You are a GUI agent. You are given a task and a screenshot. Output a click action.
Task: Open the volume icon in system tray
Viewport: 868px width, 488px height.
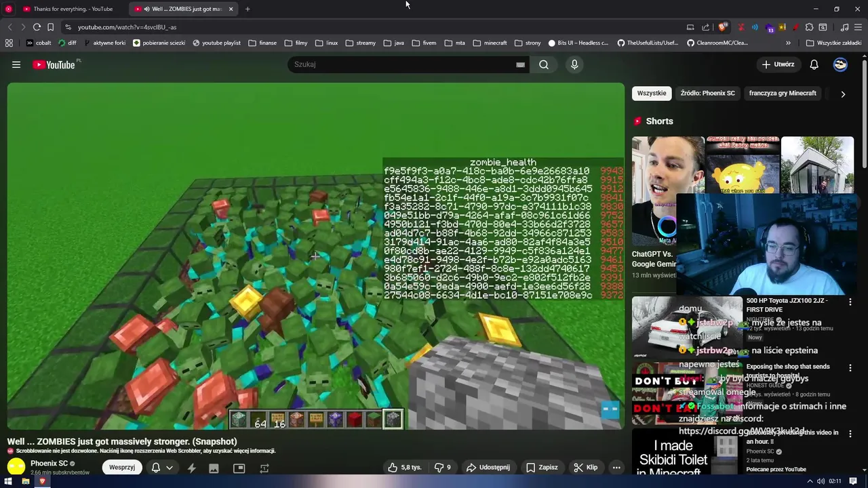click(821, 481)
